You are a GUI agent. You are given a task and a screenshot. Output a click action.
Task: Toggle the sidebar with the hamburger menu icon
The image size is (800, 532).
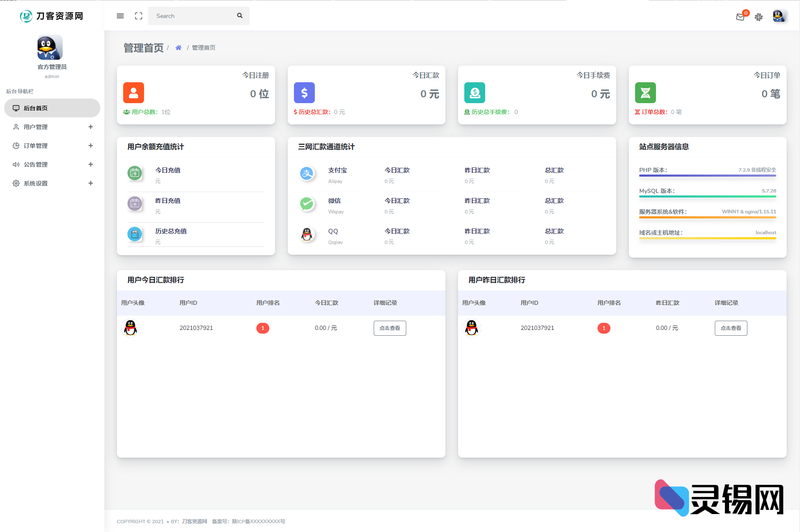click(120, 16)
